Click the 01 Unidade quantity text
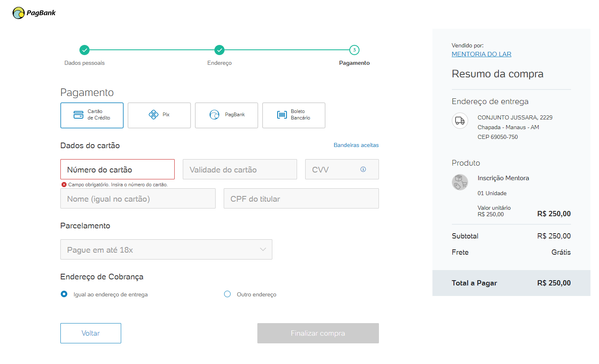This screenshot has width=599, height=364. click(x=492, y=193)
